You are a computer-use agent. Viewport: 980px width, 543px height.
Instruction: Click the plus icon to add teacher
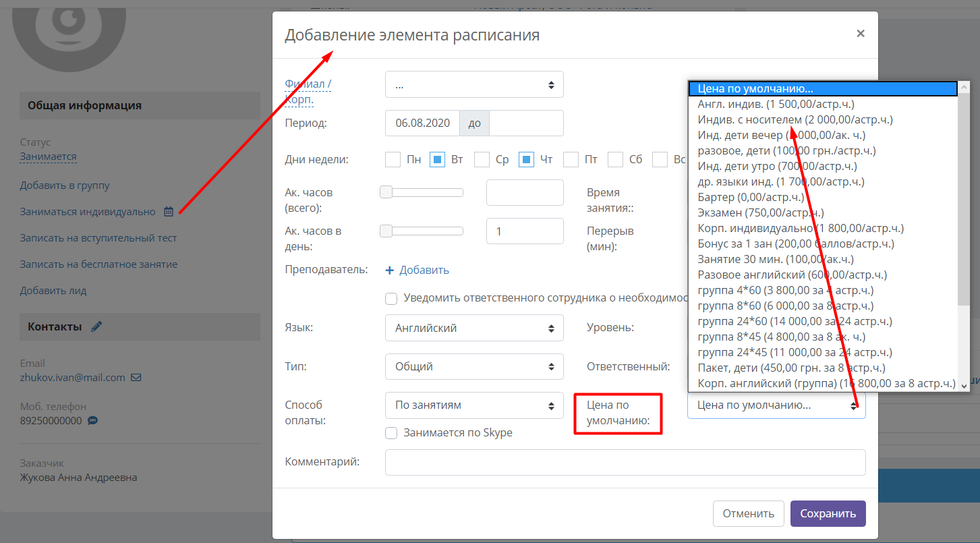[x=389, y=270]
